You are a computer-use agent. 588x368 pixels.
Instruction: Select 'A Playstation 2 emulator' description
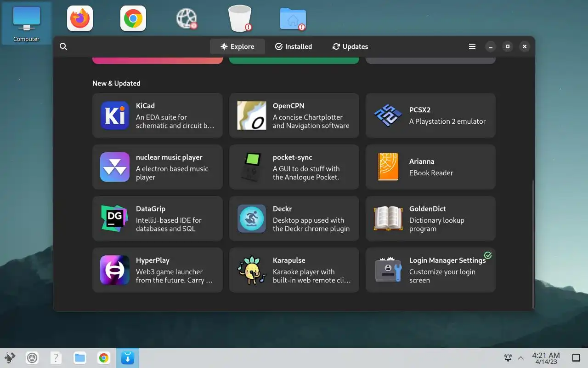(x=447, y=121)
